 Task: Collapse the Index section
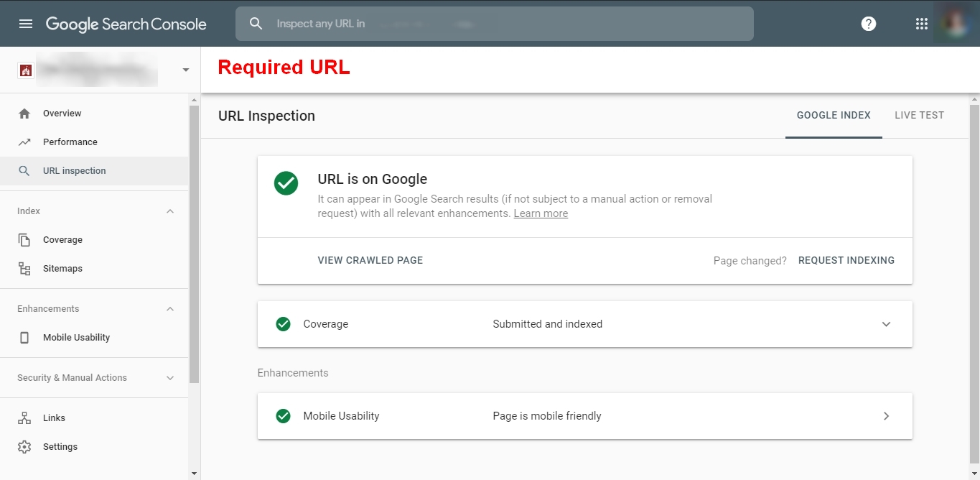click(170, 211)
